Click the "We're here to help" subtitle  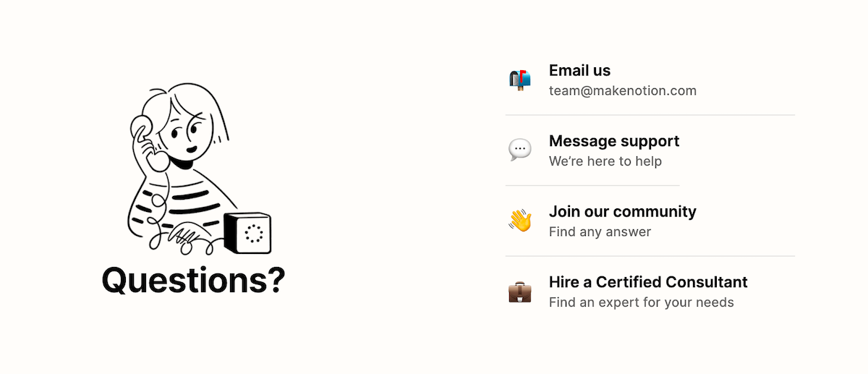[605, 161]
